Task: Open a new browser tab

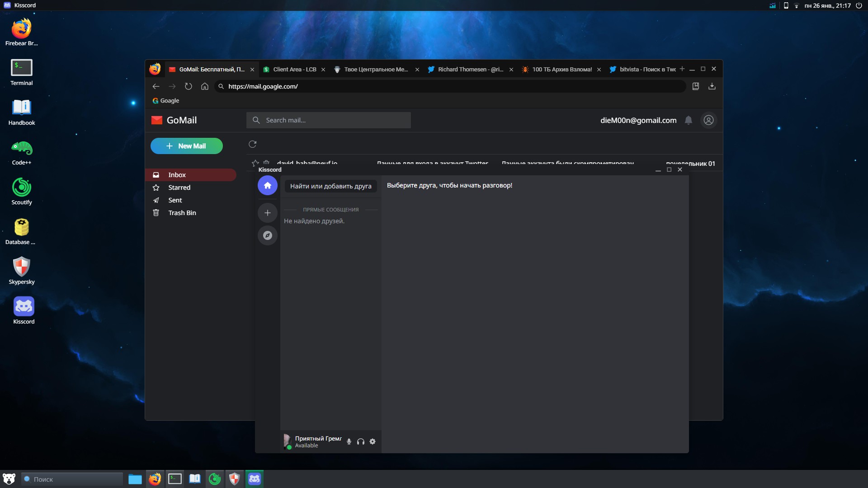Action: [682, 69]
